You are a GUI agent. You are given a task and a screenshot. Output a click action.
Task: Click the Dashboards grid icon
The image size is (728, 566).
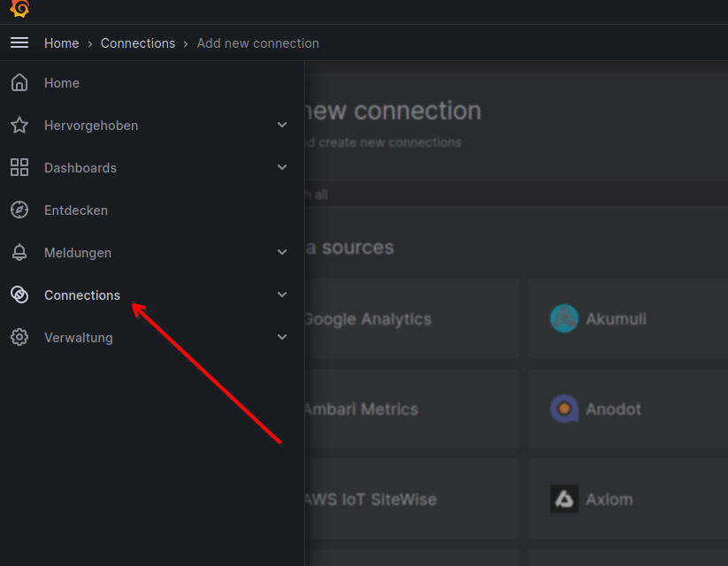click(x=19, y=168)
